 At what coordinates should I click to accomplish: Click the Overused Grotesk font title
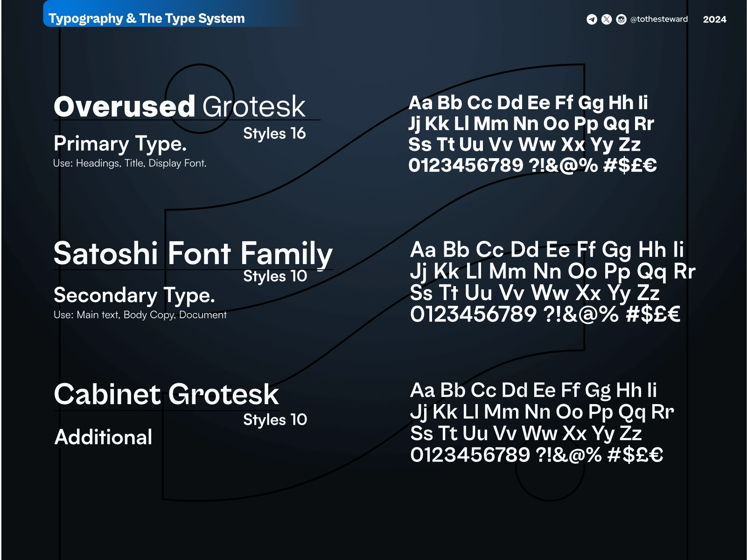coord(180,106)
